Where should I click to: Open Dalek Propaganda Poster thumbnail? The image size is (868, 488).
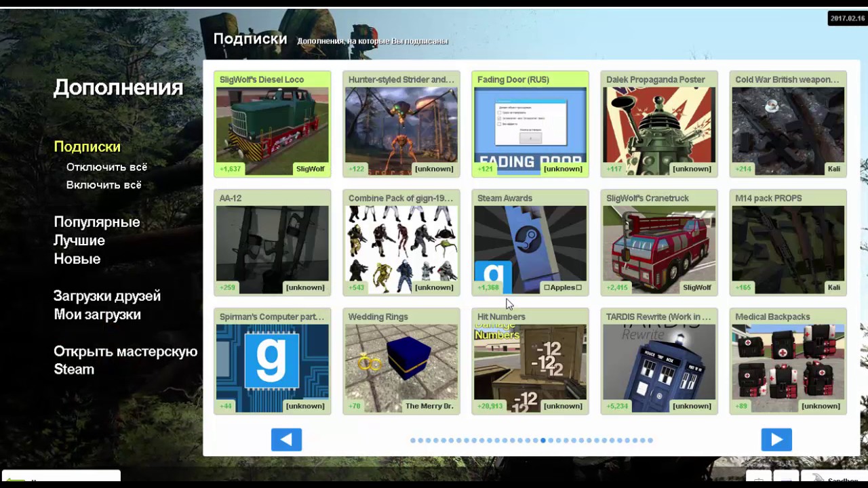pyautogui.click(x=659, y=131)
